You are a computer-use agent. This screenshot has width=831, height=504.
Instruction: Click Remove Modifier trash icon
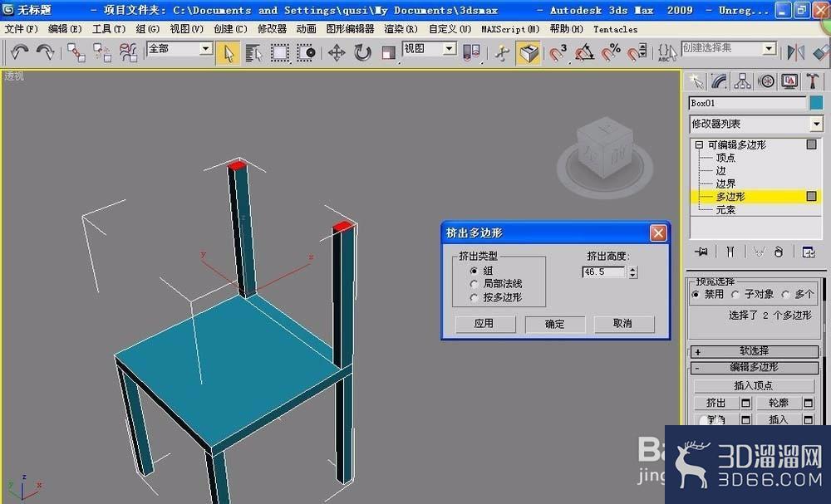tap(779, 252)
